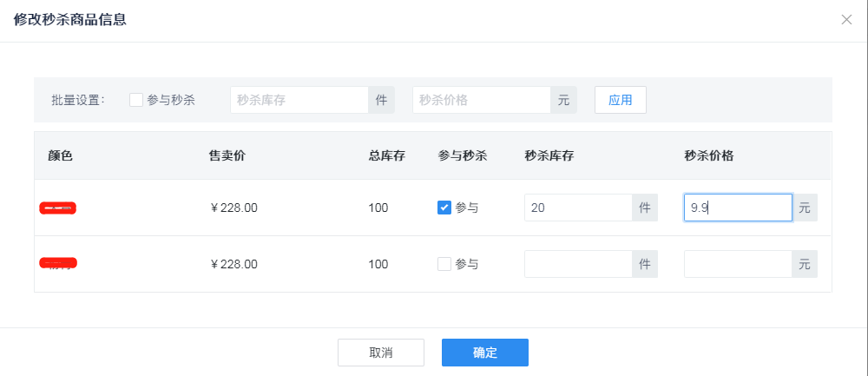This screenshot has width=868, height=376.
Task: Click ¥228.00 price in the second row
Action: point(233,265)
